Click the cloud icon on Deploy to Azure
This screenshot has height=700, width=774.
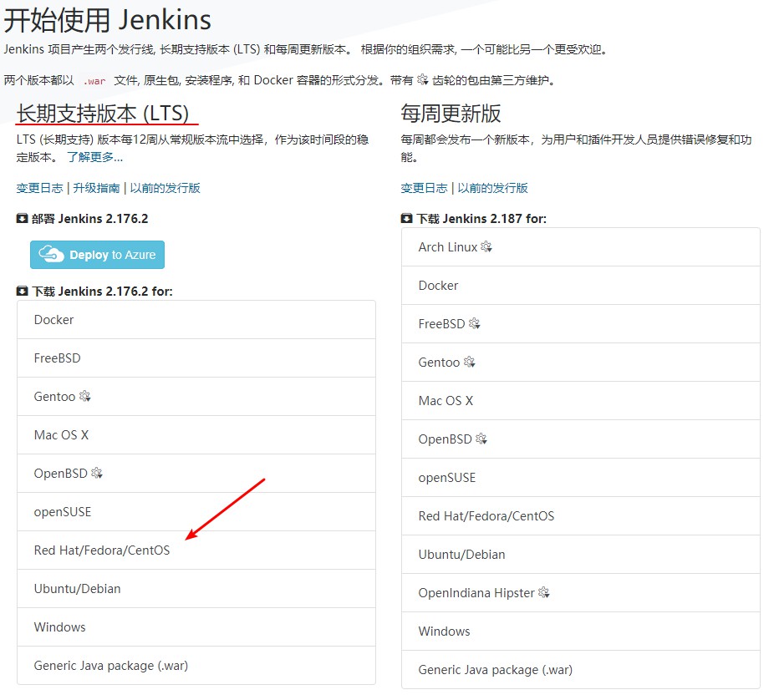(x=51, y=255)
